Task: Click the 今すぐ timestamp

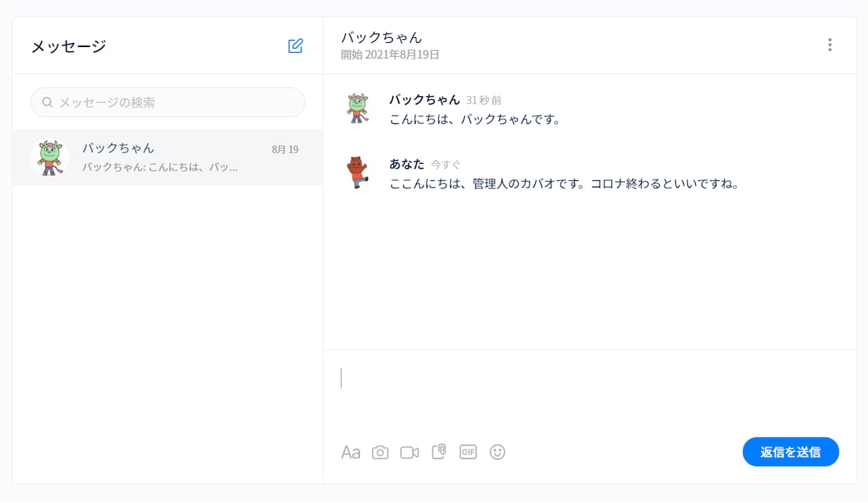Action: [446, 164]
